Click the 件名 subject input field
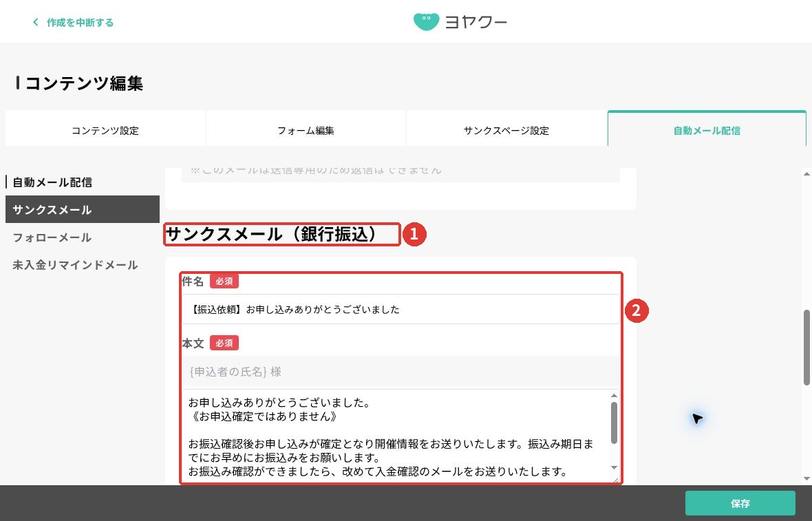 400,309
